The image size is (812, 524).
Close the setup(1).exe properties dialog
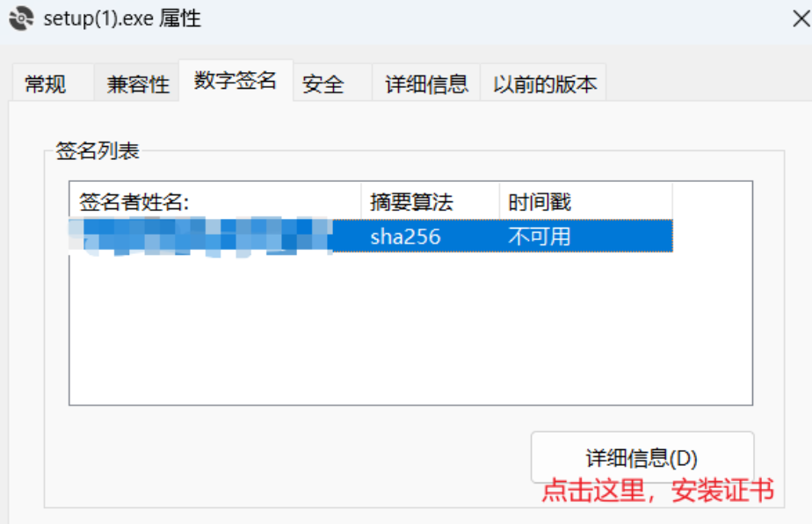click(801, 18)
